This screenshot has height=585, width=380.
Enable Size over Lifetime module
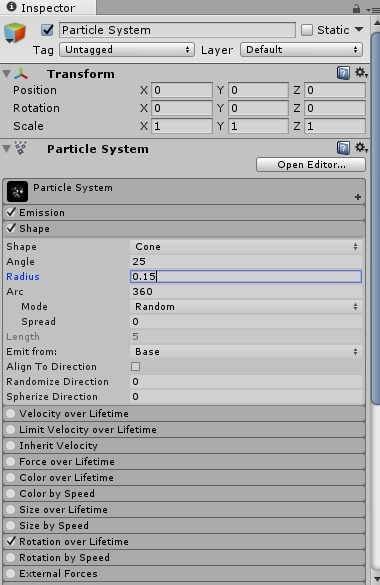pos(11,509)
